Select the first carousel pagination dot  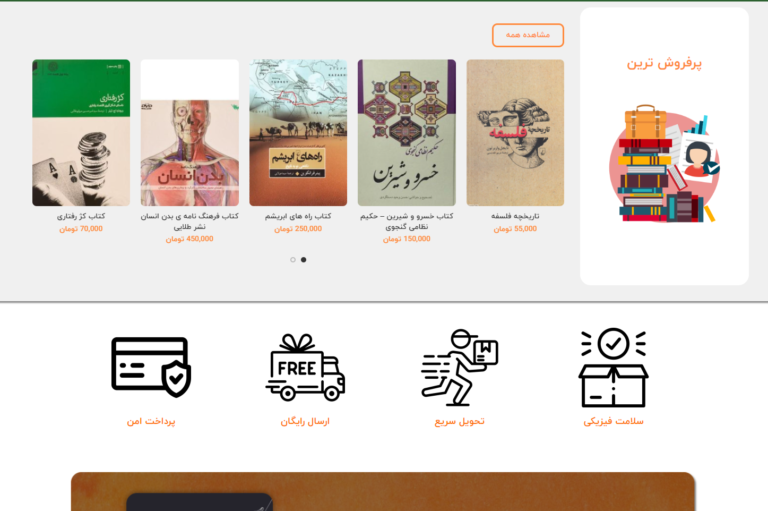pyautogui.click(x=293, y=260)
